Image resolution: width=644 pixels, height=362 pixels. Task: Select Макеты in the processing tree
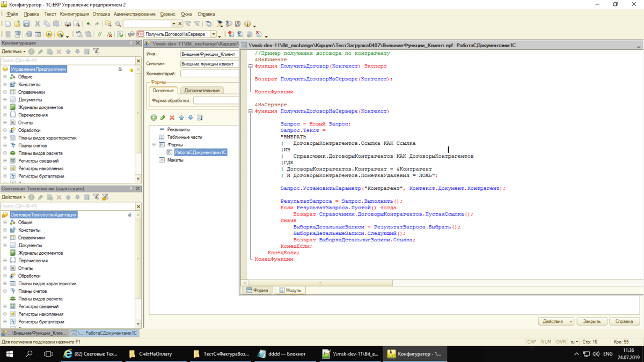click(x=175, y=160)
